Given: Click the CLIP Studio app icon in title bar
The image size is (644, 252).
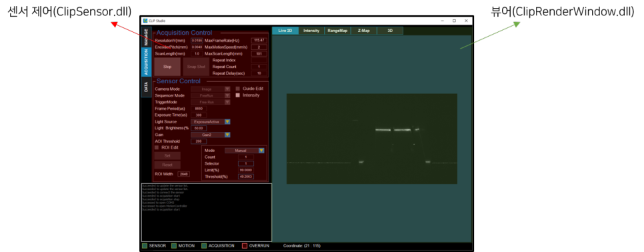Looking at the screenshot, I should pyautogui.click(x=144, y=21).
